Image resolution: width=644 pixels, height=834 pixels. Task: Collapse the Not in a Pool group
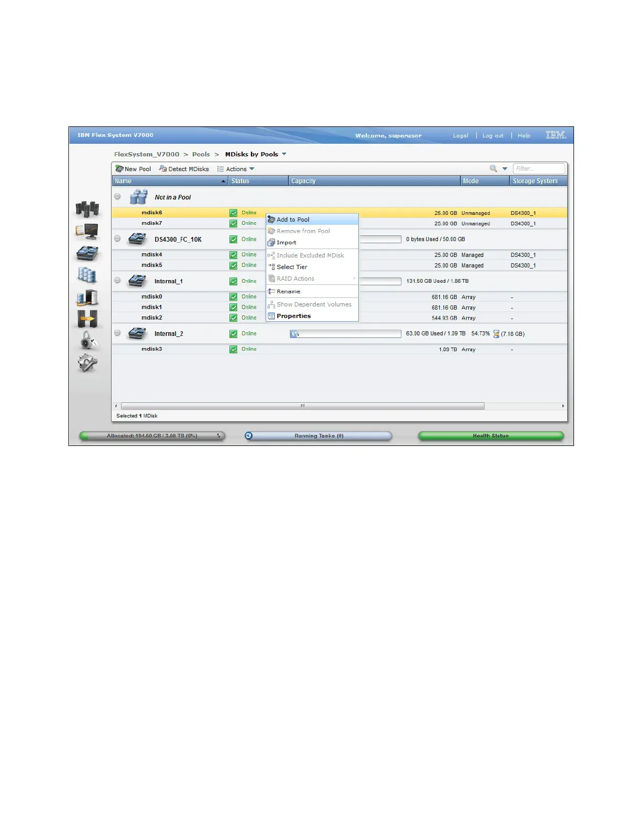click(117, 196)
